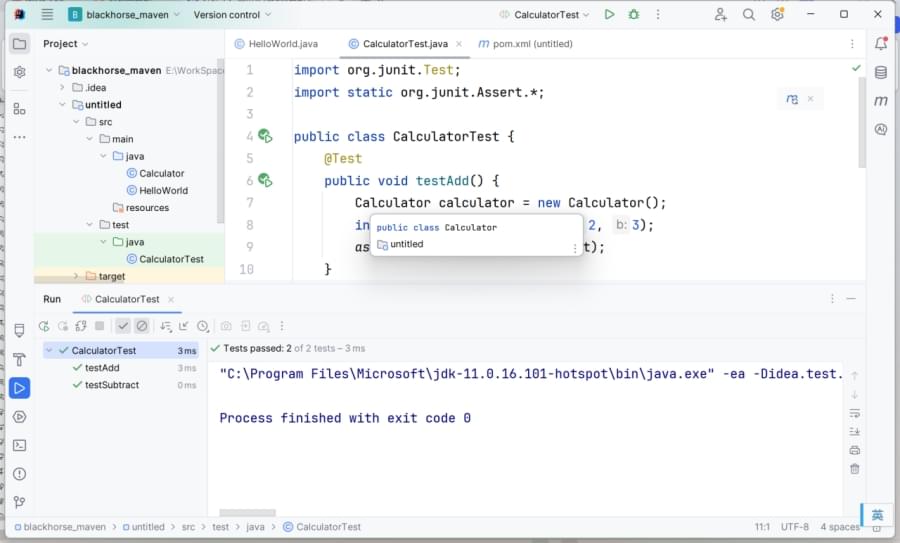900x543 pixels.
Task: Toggle the Project tool window folder icon
Action: point(19,44)
